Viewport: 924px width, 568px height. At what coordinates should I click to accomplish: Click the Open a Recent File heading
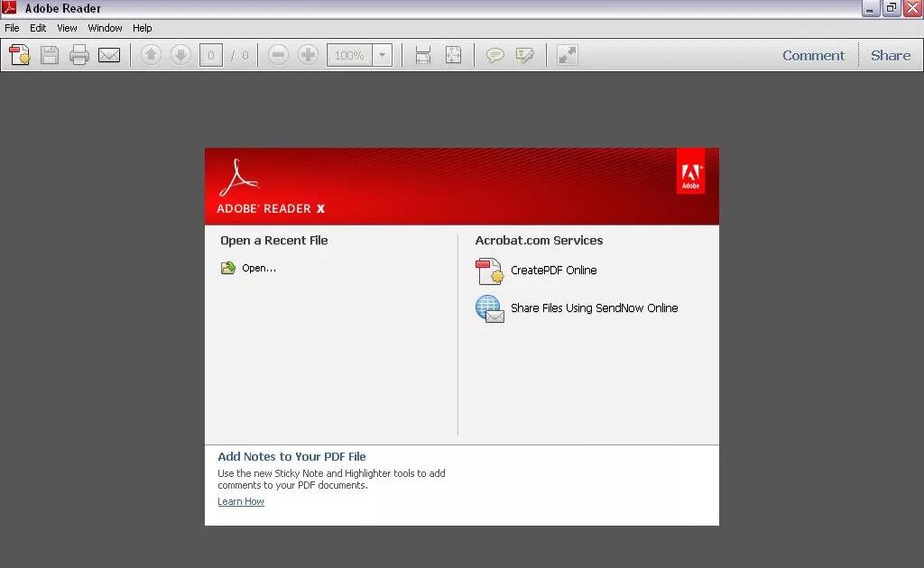274,240
